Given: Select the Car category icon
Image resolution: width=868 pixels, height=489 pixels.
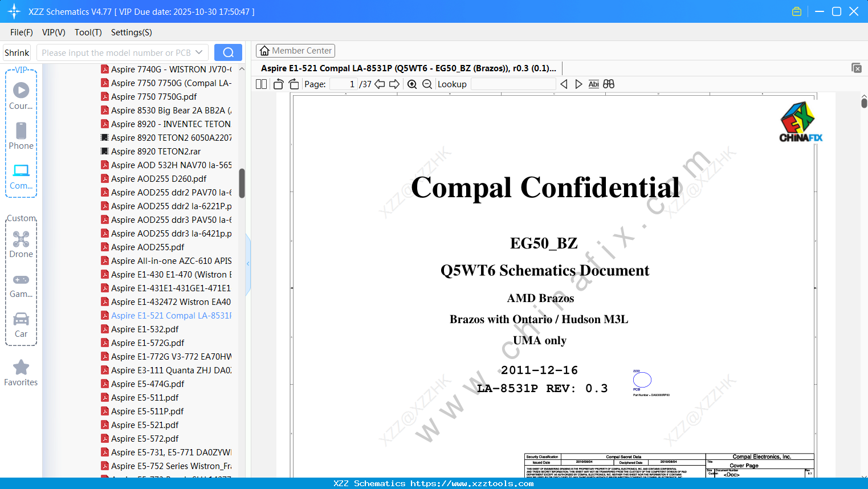Looking at the screenshot, I should point(21,325).
